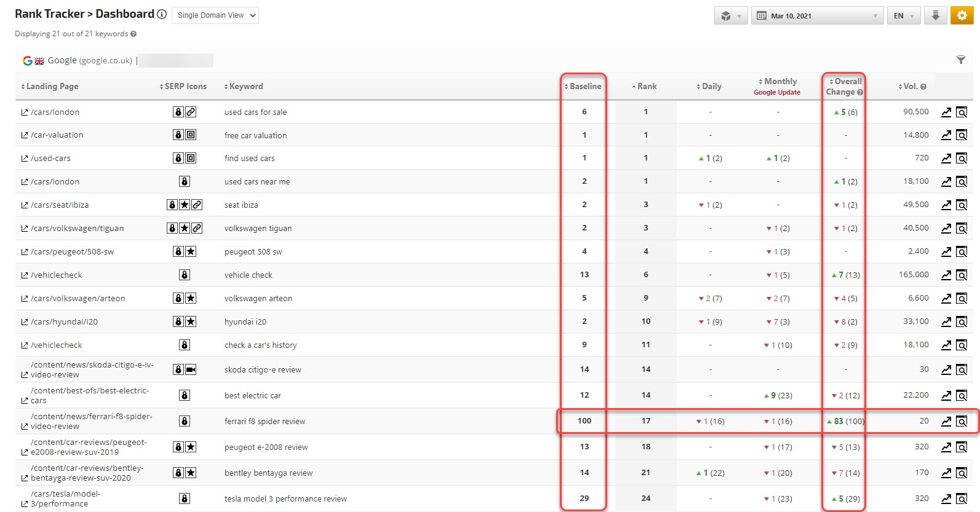
Task: View SERP preview for used cars for sale
Action: [x=962, y=112]
